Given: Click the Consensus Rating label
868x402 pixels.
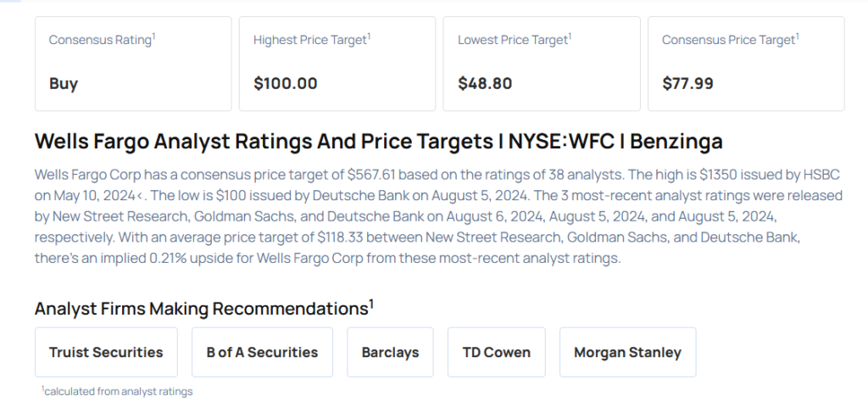Looking at the screenshot, I should pyautogui.click(x=100, y=40).
